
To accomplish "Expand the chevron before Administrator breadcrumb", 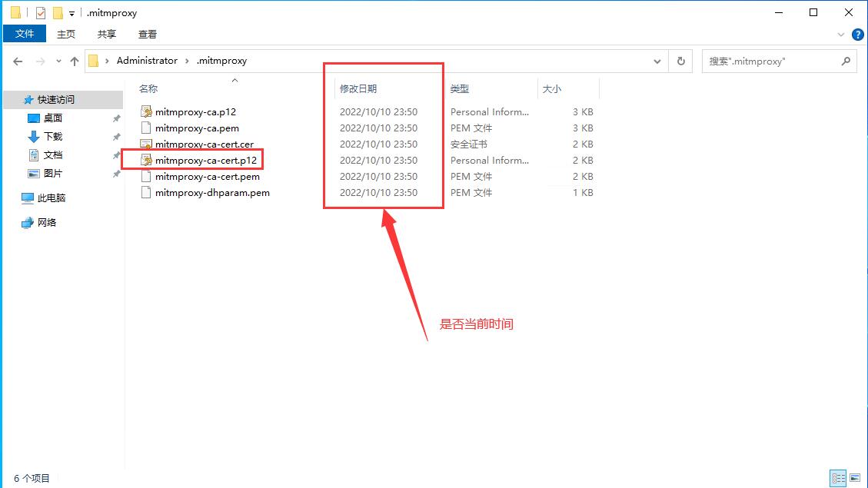I will 107,61.
